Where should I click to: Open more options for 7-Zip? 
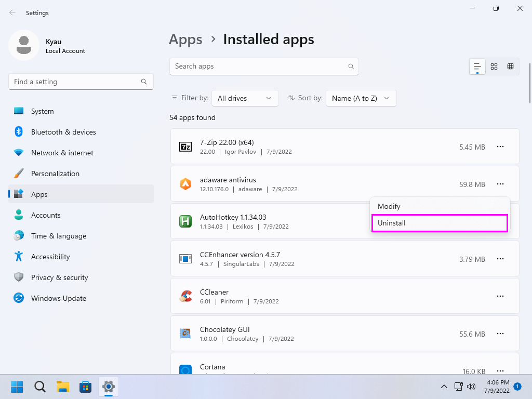(500, 147)
